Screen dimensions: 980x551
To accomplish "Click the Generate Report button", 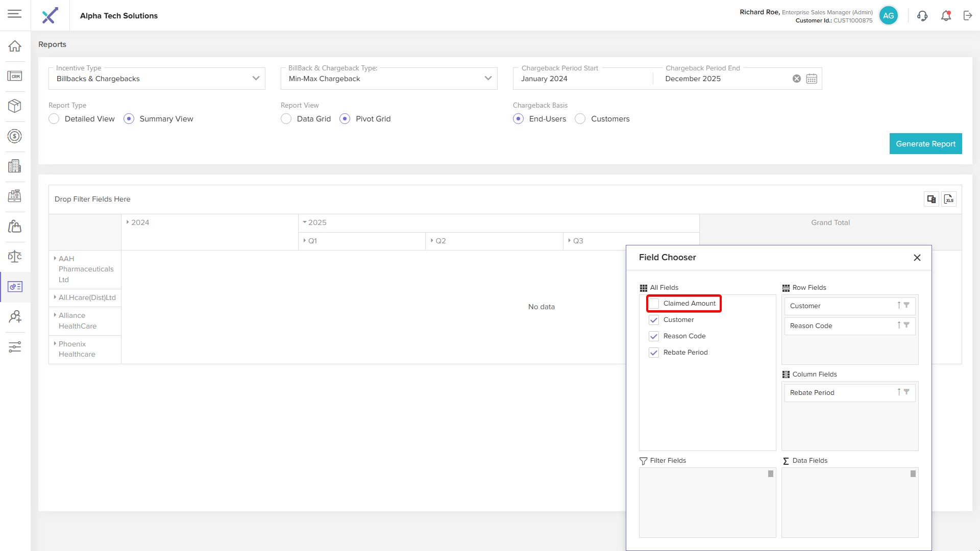I will [925, 144].
